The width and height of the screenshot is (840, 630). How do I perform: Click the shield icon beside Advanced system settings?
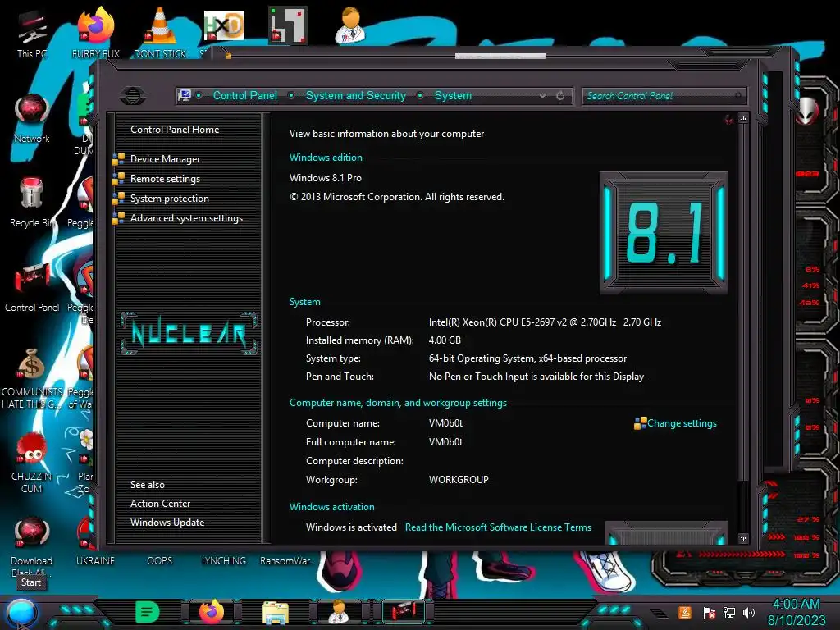pyautogui.click(x=118, y=218)
